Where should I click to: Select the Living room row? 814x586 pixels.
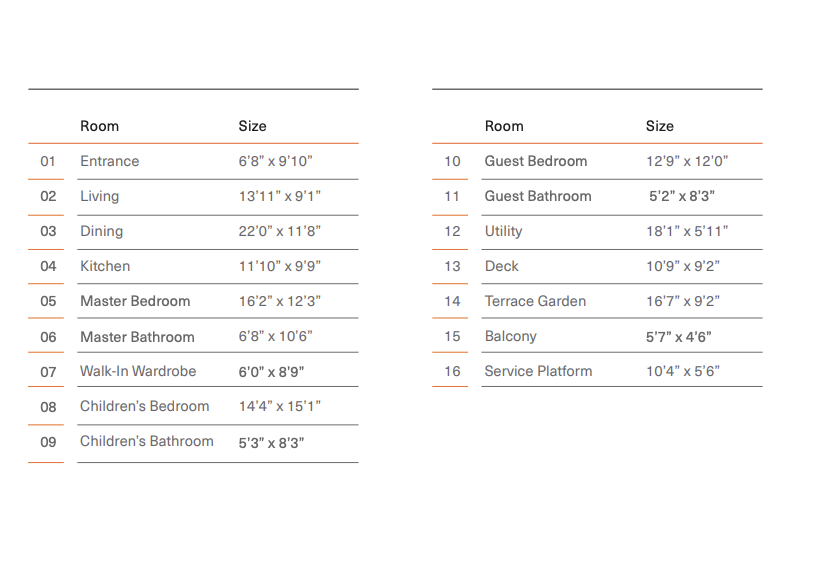tap(99, 196)
